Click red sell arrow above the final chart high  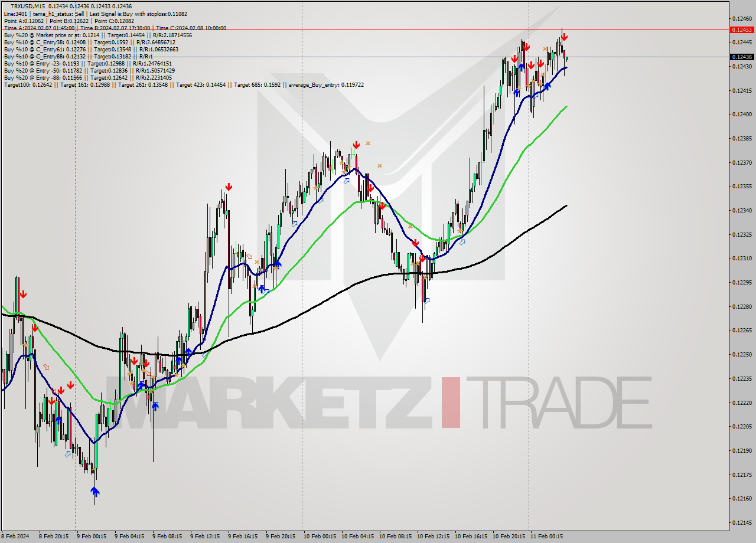tap(565, 37)
